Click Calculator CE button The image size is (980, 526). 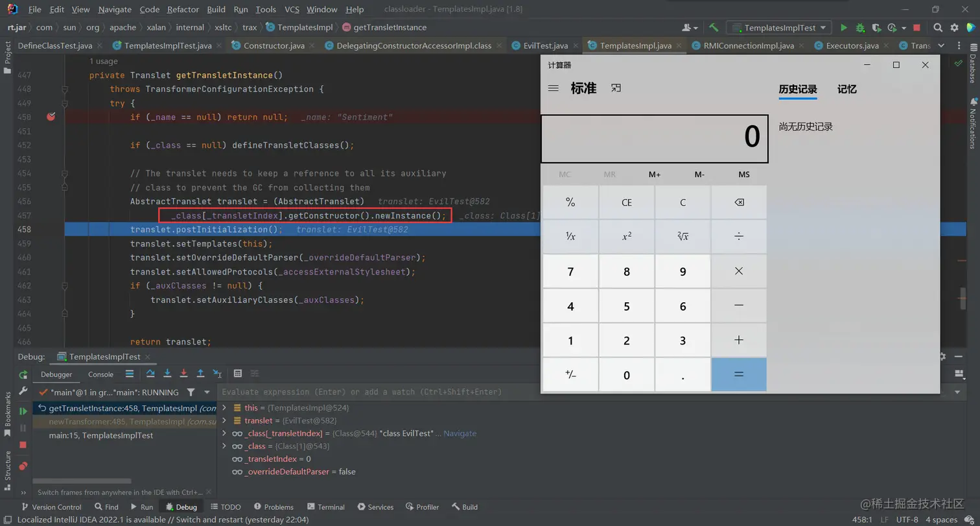(627, 202)
